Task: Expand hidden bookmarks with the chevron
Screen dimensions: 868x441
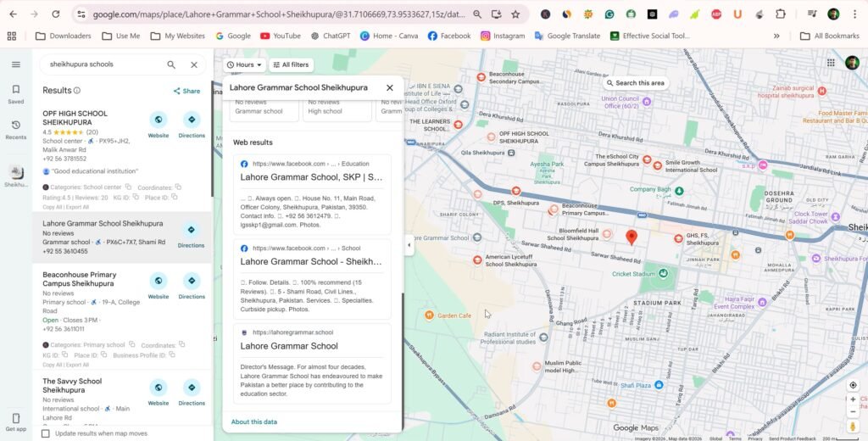Action: click(776, 36)
